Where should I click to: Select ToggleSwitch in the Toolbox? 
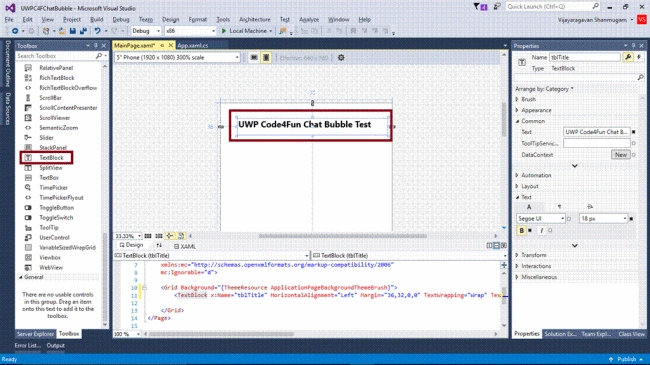click(x=56, y=218)
